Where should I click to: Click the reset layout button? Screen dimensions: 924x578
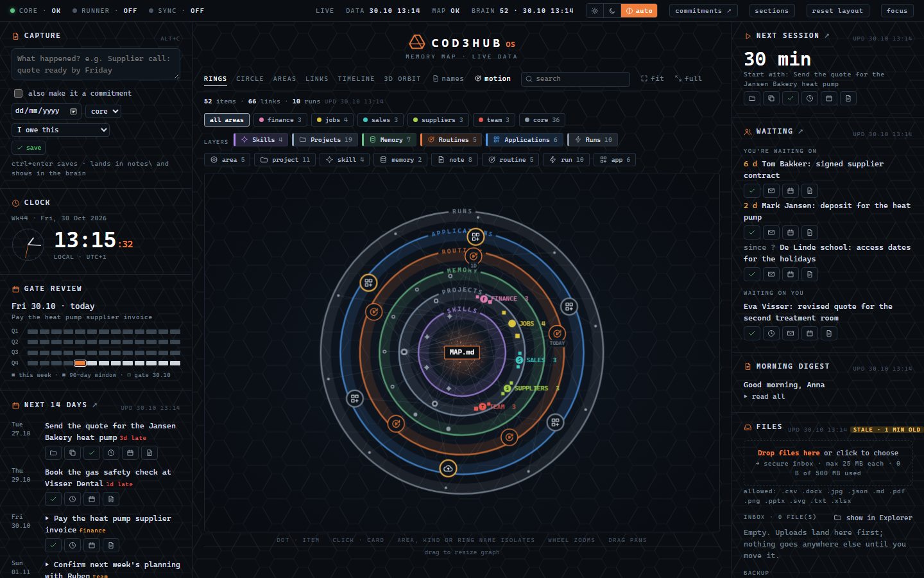coord(837,11)
